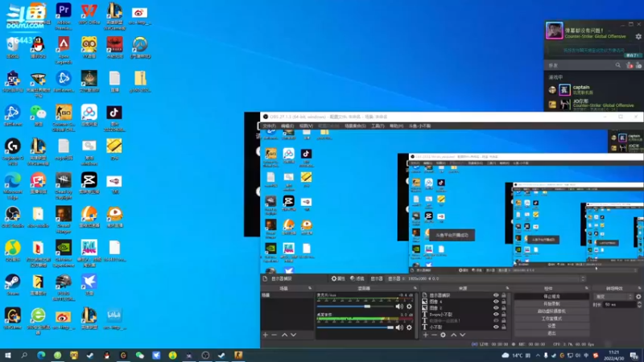The image size is (644, 362).
Task: Open the TikTok-logo video file icon
Action: [x=114, y=118]
